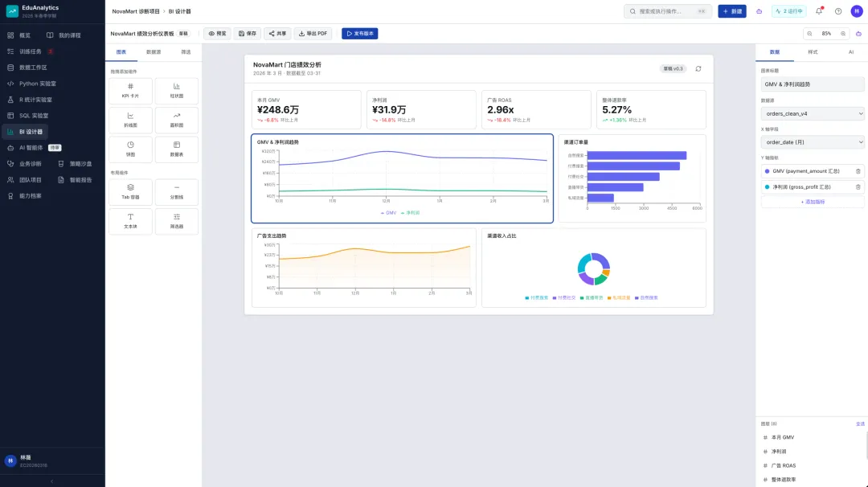Edit the chart title input field
The image size is (868, 487).
[x=812, y=84]
